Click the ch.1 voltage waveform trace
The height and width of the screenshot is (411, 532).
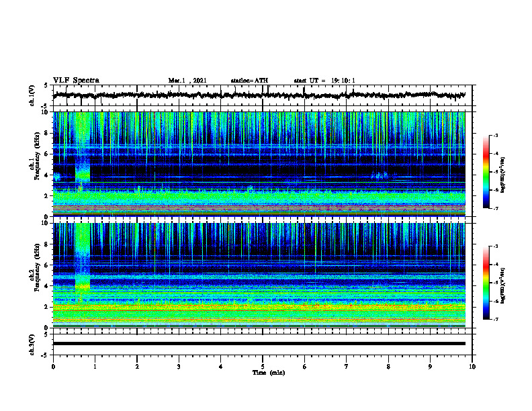(259, 95)
